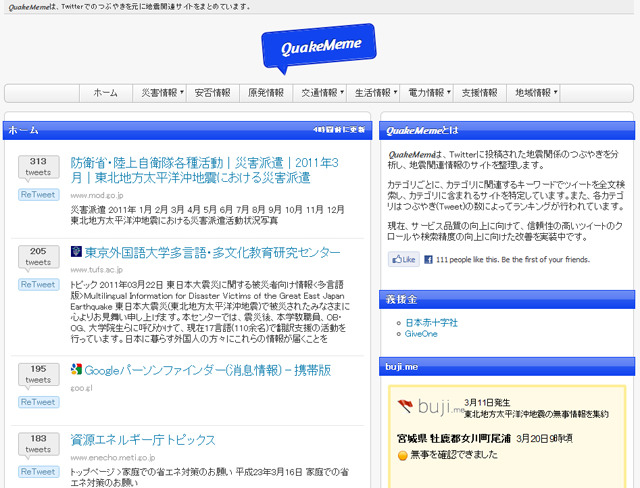
Task: Click the 宮城県 牡鹿郡女川町尾浦 location text
Action: 454,439
